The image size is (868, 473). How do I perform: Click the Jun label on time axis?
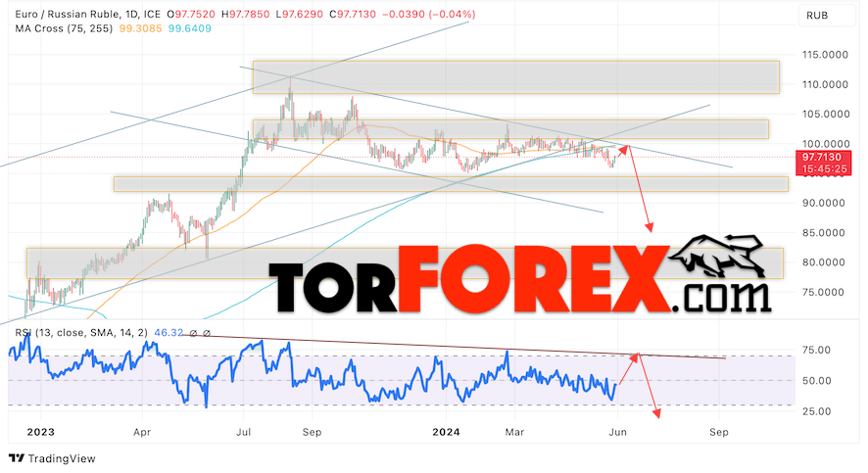617,432
